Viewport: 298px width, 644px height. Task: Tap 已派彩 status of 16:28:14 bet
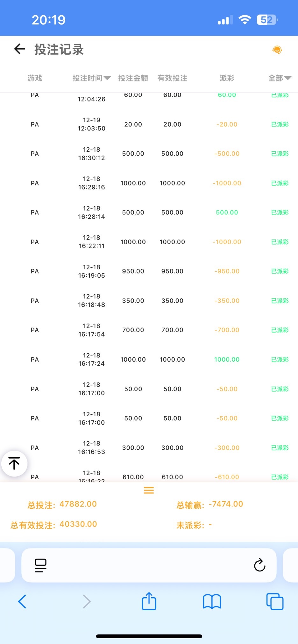(280, 212)
